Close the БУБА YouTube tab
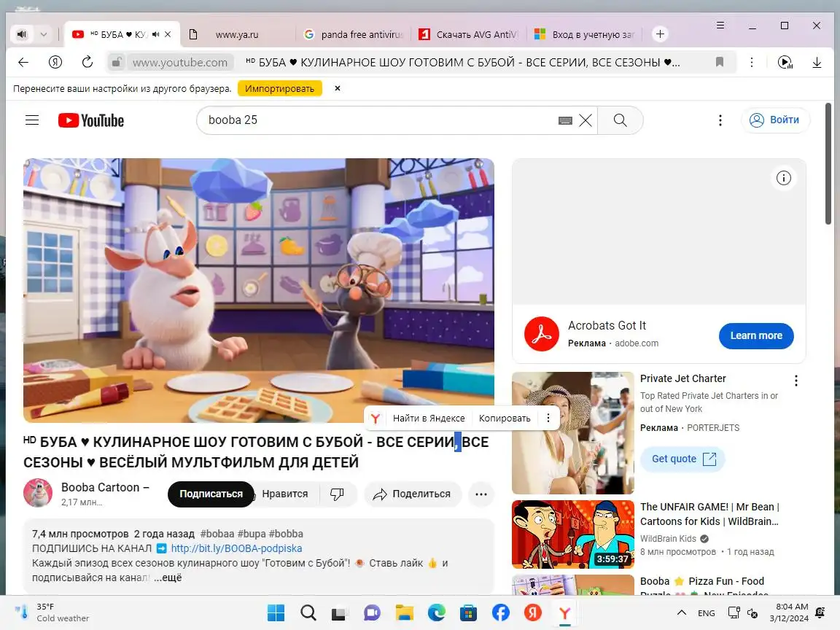840x630 pixels. 168,34
